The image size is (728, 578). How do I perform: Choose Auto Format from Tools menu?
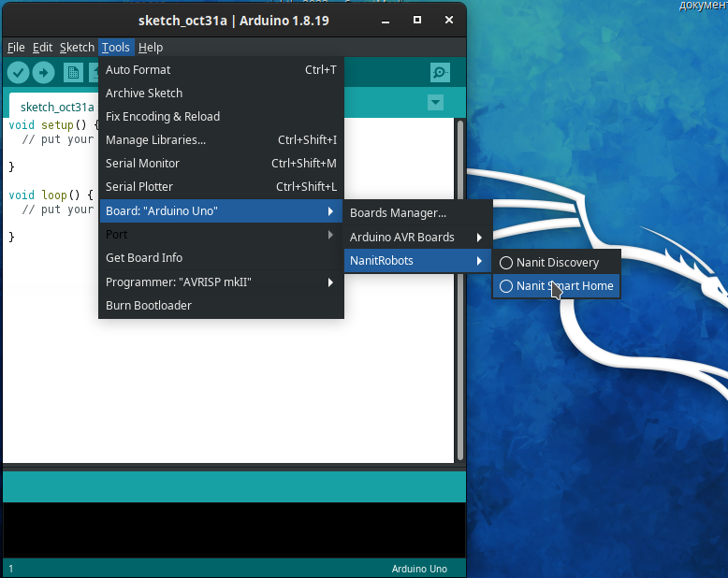pyautogui.click(x=221, y=69)
